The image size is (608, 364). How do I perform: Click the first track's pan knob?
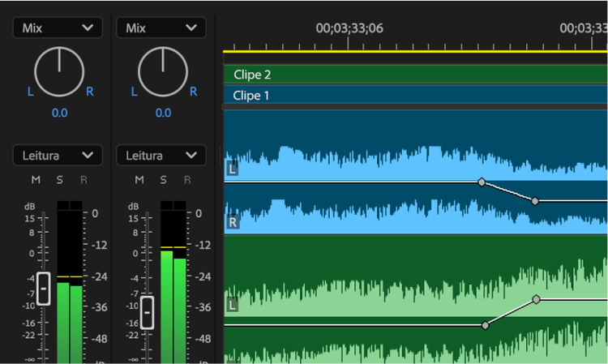60,71
